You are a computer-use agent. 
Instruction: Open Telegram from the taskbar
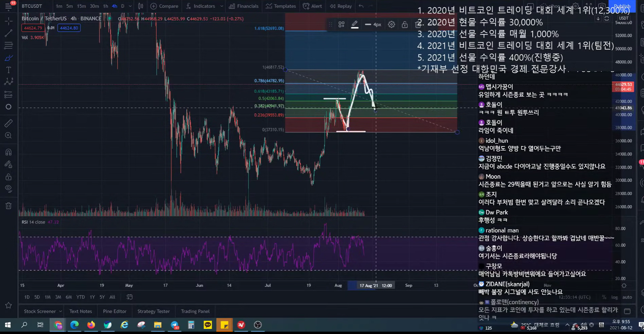pyautogui.click(x=175, y=325)
